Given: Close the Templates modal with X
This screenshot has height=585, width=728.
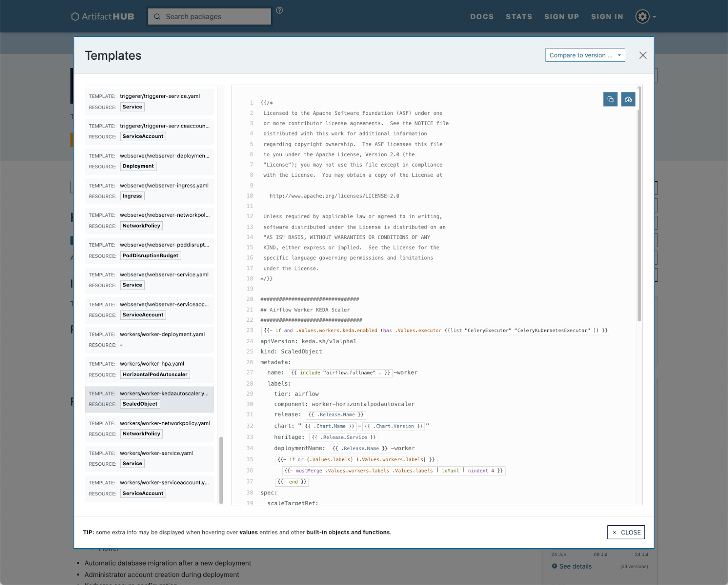Looking at the screenshot, I should click(642, 55).
